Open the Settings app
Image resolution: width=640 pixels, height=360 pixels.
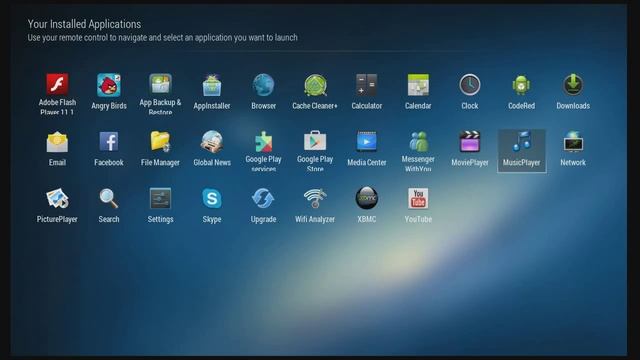point(160,206)
